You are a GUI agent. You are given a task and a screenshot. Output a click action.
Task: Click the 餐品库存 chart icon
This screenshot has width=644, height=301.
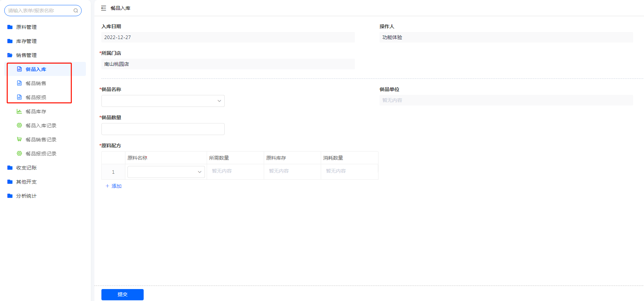tap(19, 111)
